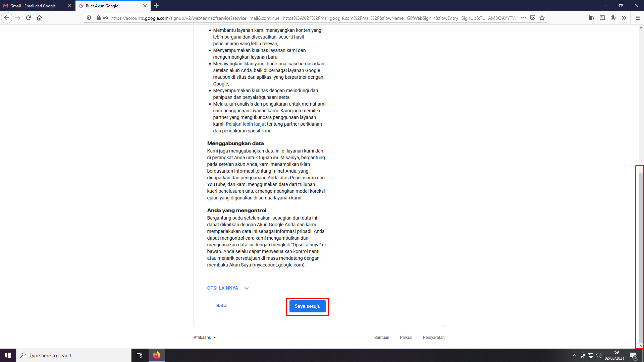Expand the toolbar overflow chevron
The image size is (644, 362).
click(624, 18)
